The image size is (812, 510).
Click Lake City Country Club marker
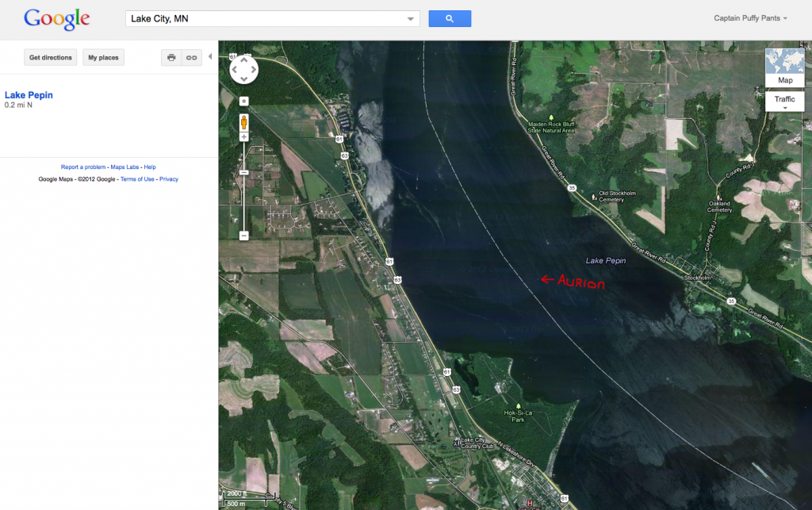[x=457, y=443]
